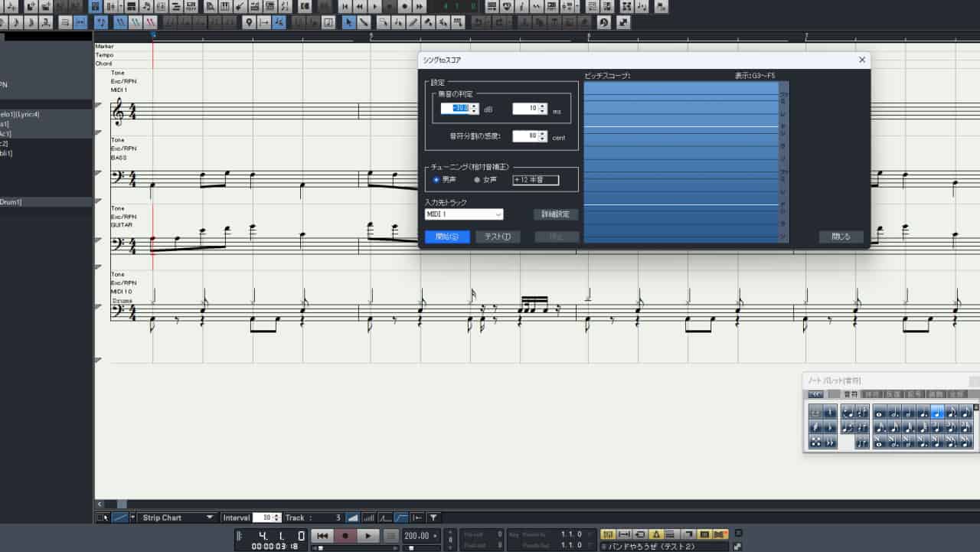Viewport: 980px width, 552px height.
Task: Click the record button in the transport bar
Action: point(345,535)
